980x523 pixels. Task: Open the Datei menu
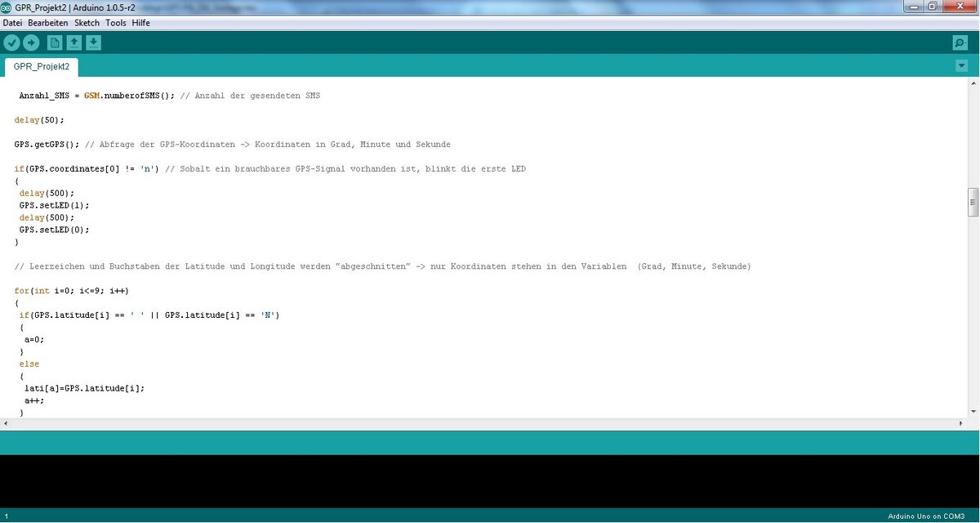[12, 23]
